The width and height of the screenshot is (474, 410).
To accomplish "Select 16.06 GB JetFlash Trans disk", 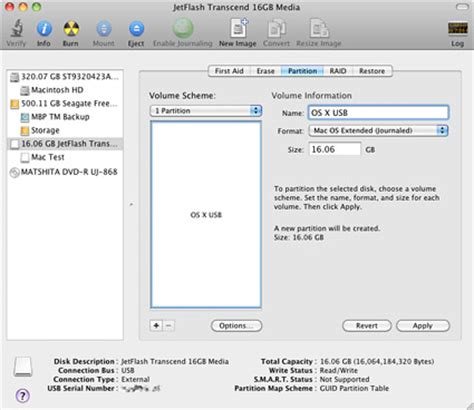I will [x=65, y=144].
